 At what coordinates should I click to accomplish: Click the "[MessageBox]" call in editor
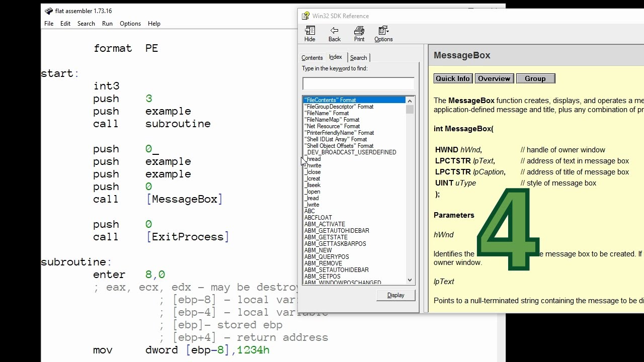click(185, 200)
